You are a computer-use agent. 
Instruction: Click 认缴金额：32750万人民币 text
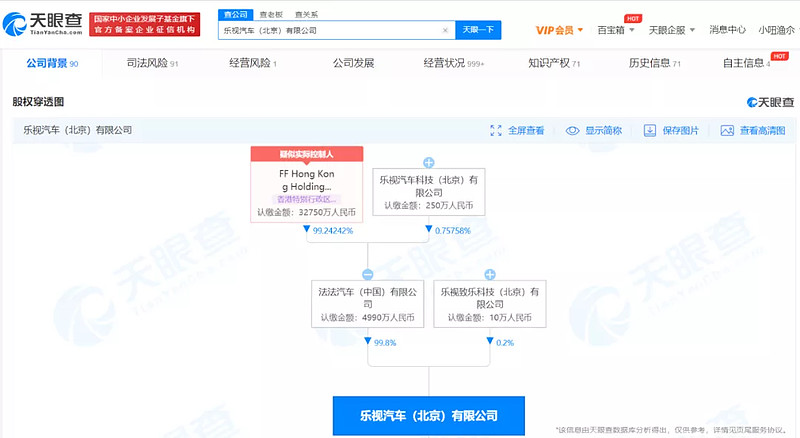pos(307,212)
